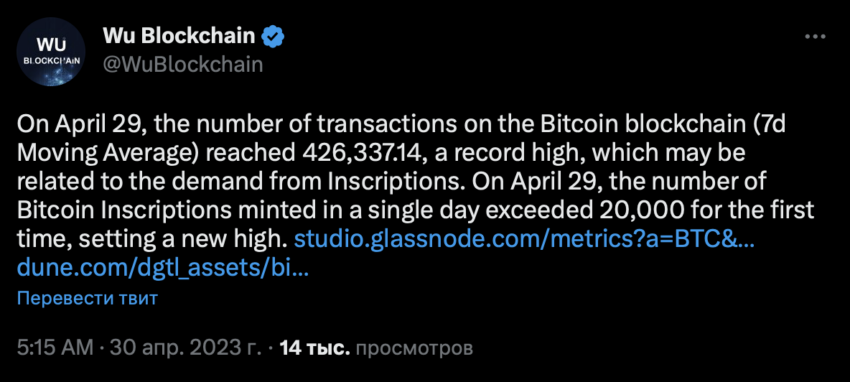The height and width of the screenshot is (382, 850).
Task: Click the tweet text about Bitcoin transactions
Action: point(415,184)
